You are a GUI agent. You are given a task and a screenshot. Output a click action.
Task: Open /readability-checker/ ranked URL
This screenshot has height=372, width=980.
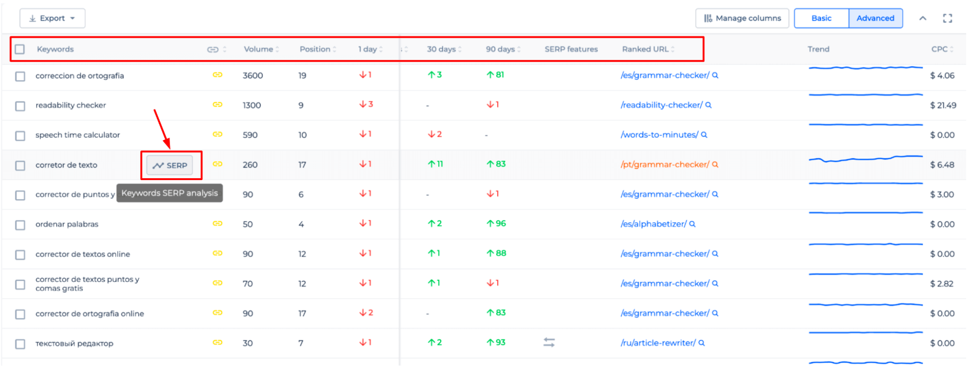tap(661, 105)
